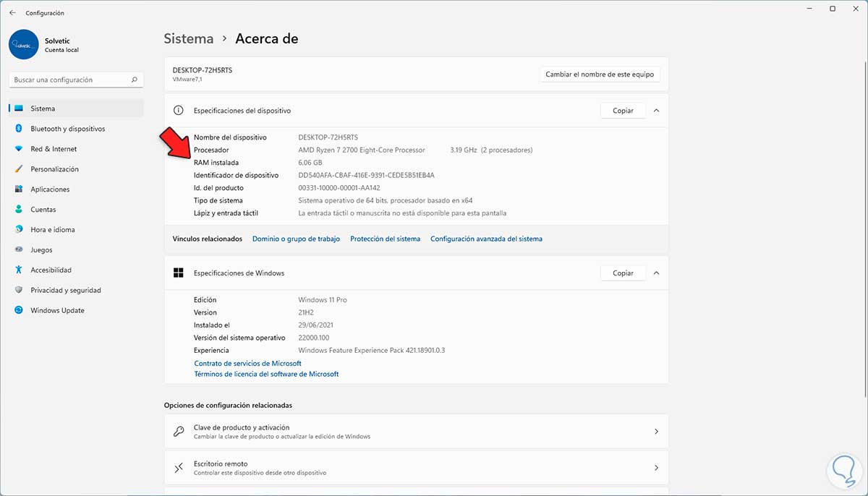The width and height of the screenshot is (868, 496).
Task: Open Privacidad y seguridad settings
Action: pos(76,290)
